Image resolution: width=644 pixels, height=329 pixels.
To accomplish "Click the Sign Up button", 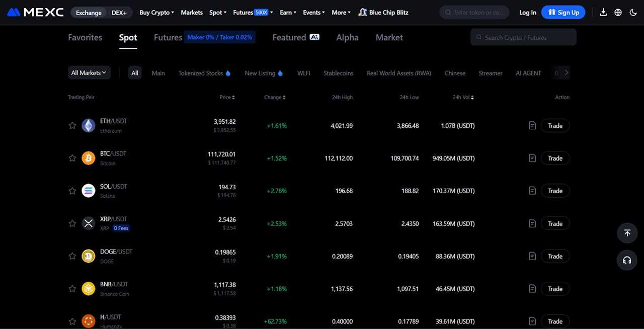I will tap(563, 12).
